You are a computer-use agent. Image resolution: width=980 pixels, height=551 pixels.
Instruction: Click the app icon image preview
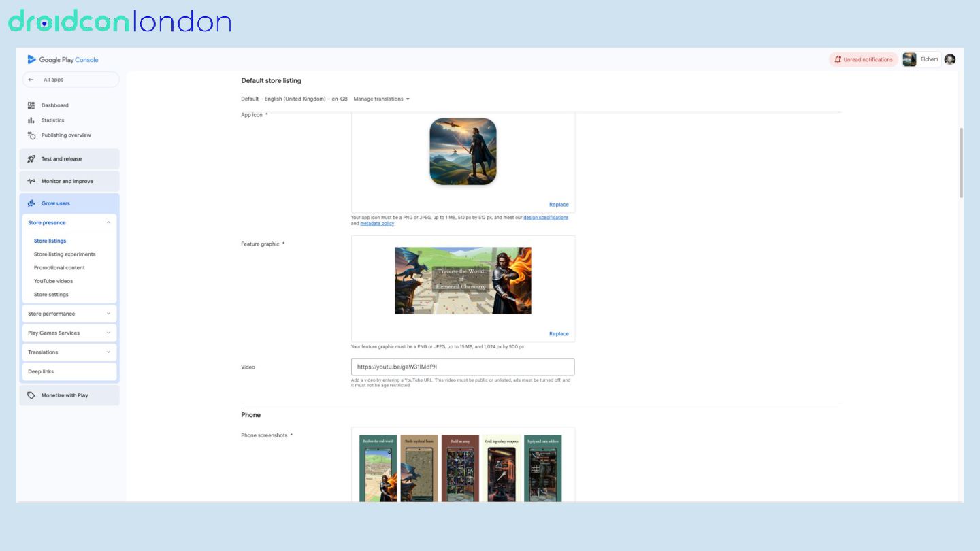point(463,152)
